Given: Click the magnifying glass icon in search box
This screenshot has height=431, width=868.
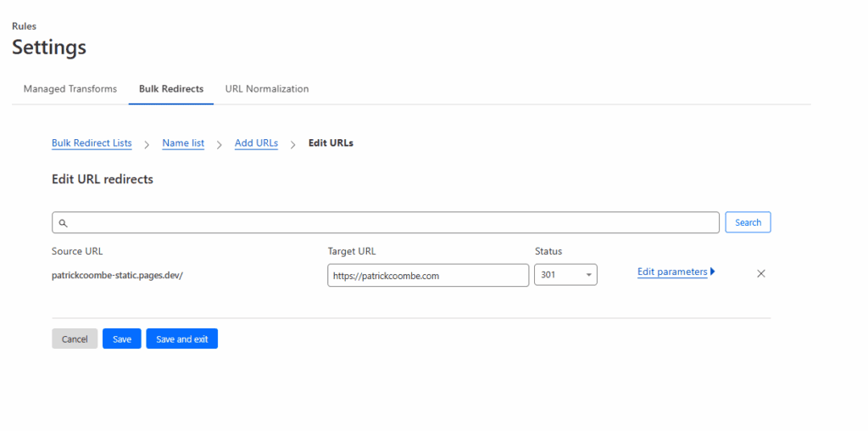Looking at the screenshot, I should point(63,223).
